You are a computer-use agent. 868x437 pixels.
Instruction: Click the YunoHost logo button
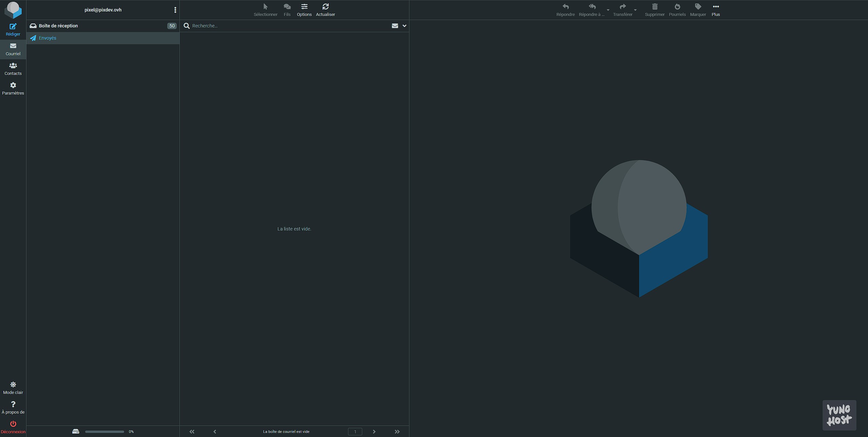(839, 415)
